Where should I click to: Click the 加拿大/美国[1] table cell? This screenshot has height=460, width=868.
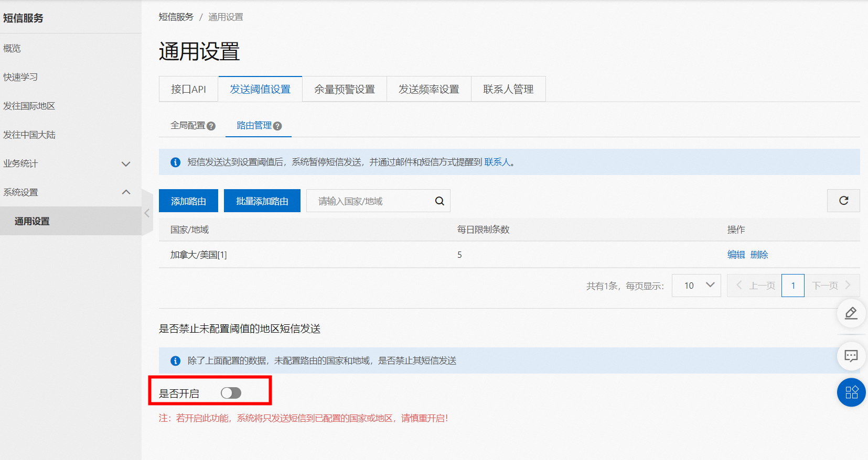point(199,255)
